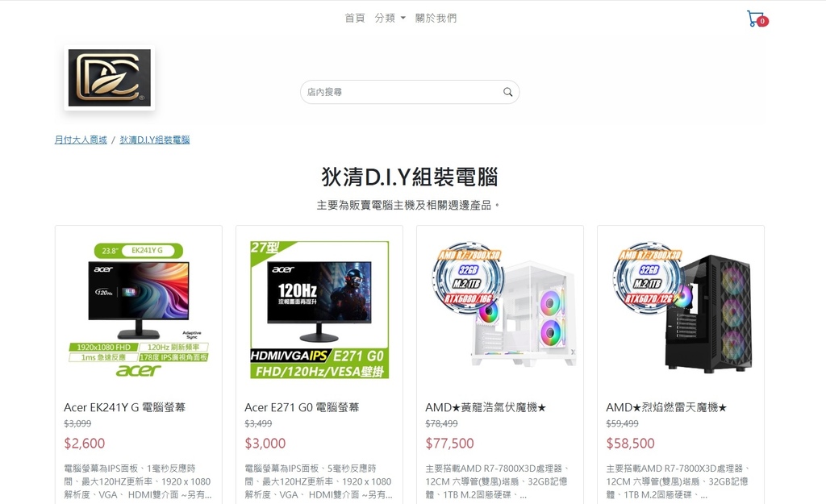Select the Acer EK241Y G 電腦螢幕 title

125,407
